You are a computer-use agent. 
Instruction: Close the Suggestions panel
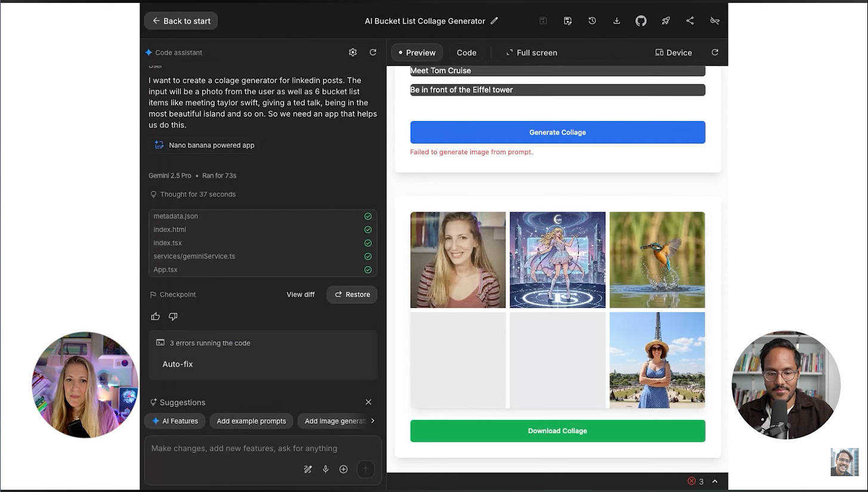coord(368,402)
